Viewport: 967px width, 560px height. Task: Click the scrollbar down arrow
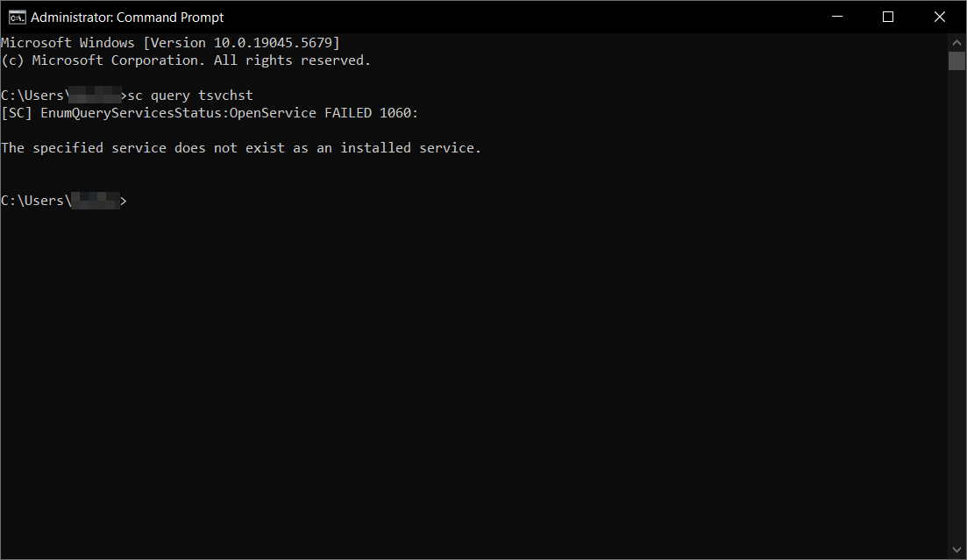click(x=956, y=549)
